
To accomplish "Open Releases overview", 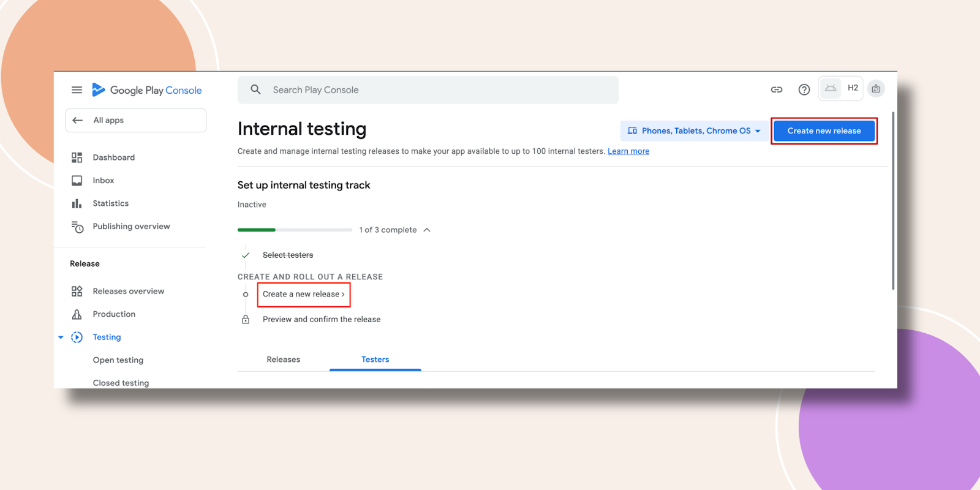I will point(129,292).
